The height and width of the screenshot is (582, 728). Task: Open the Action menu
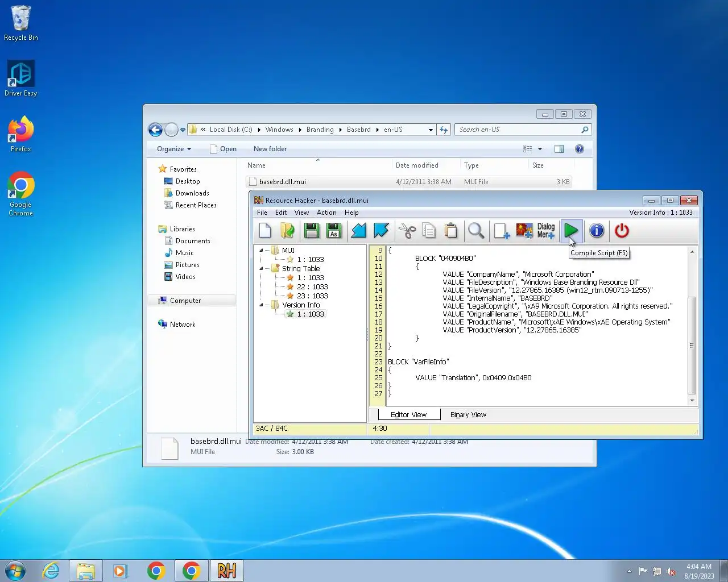(326, 213)
